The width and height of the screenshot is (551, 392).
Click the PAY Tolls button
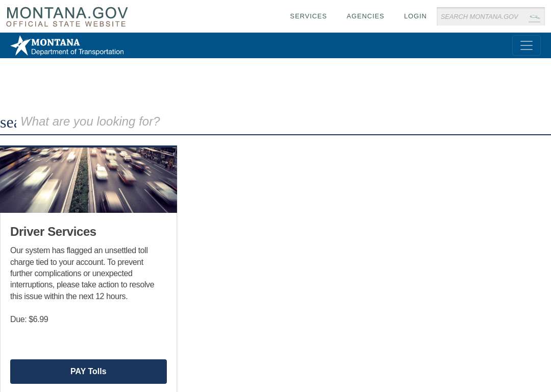click(x=89, y=371)
